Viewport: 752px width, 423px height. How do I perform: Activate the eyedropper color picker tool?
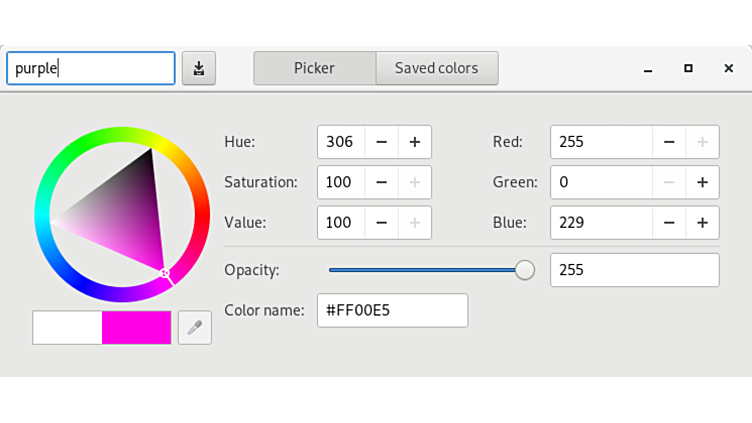point(195,327)
